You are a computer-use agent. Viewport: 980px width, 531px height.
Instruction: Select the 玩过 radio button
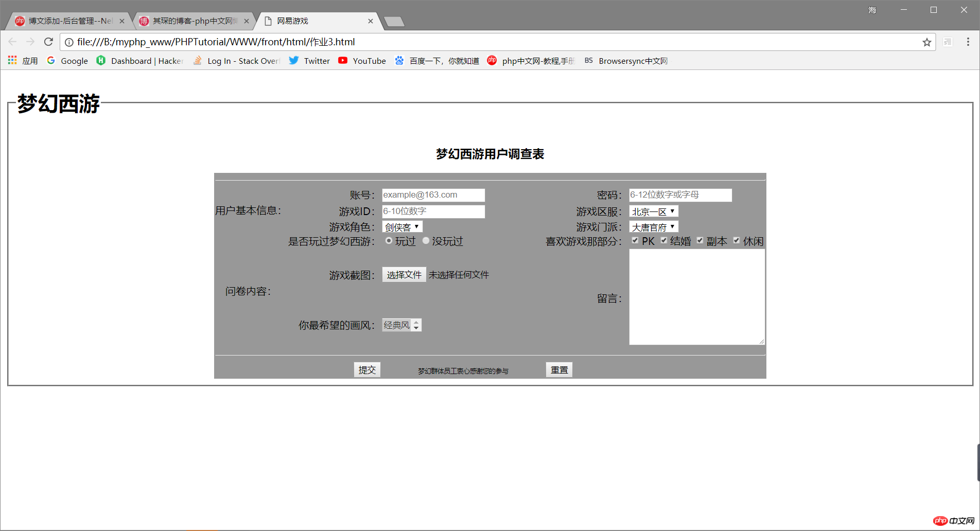389,241
